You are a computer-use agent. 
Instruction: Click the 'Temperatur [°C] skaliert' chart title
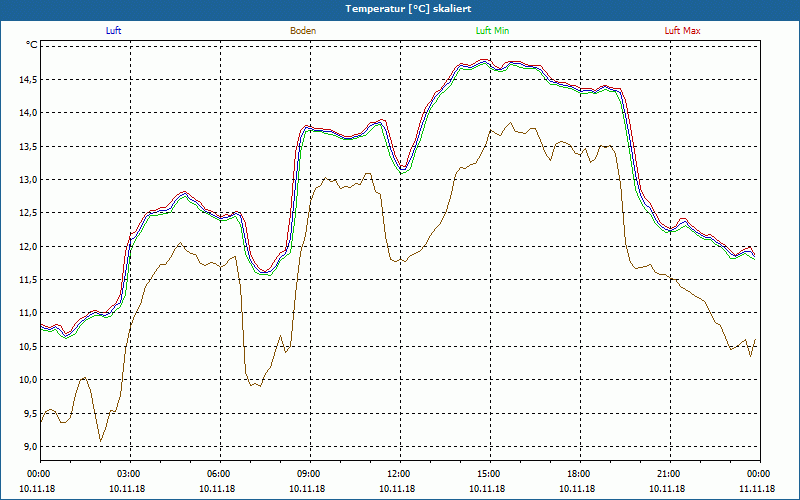(408, 9)
